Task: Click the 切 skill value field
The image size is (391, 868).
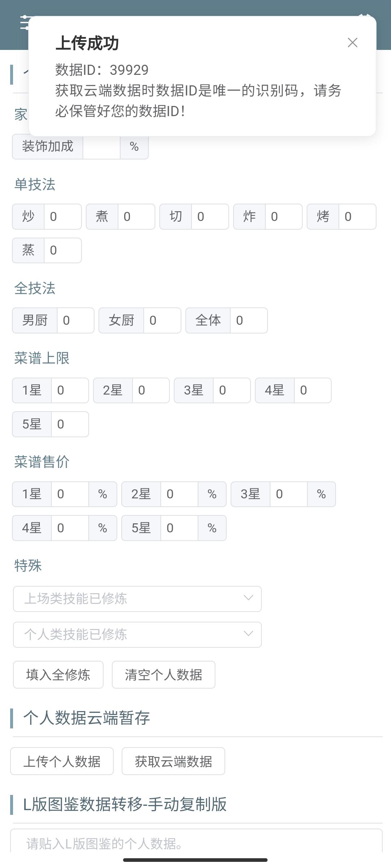Action: click(x=210, y=217)
